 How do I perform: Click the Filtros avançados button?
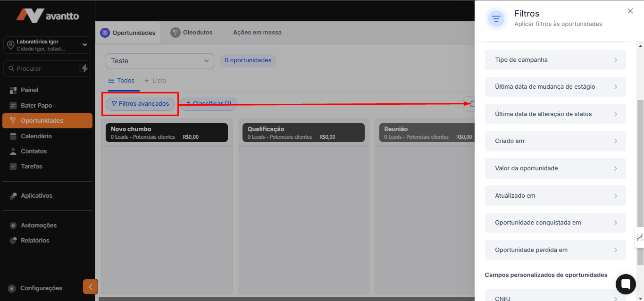click(x=140, y=104)
